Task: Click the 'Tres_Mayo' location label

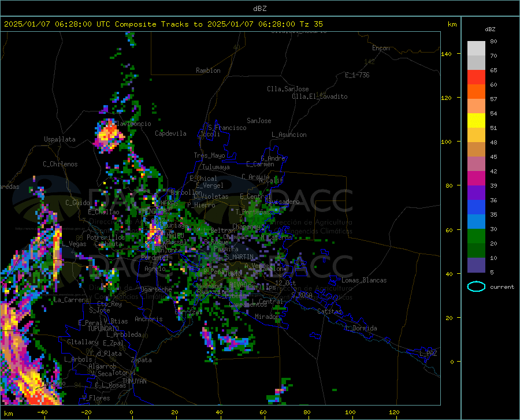Action: pos(209,155)
